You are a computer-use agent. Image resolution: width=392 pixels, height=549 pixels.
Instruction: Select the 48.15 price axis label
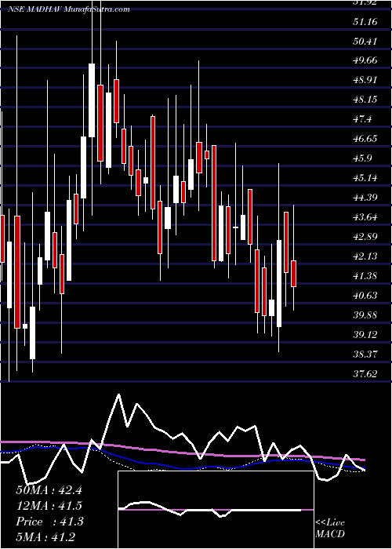pyautogui.click(x=365, y=100)
